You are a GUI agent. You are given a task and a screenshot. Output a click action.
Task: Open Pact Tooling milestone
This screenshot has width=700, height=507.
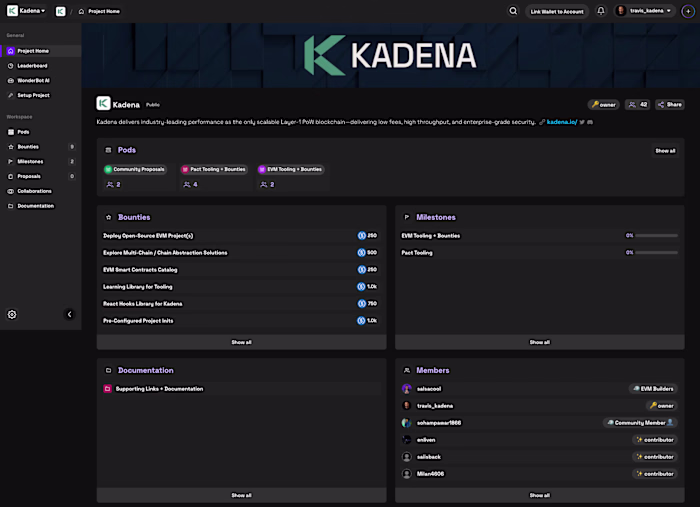point(540,253)
